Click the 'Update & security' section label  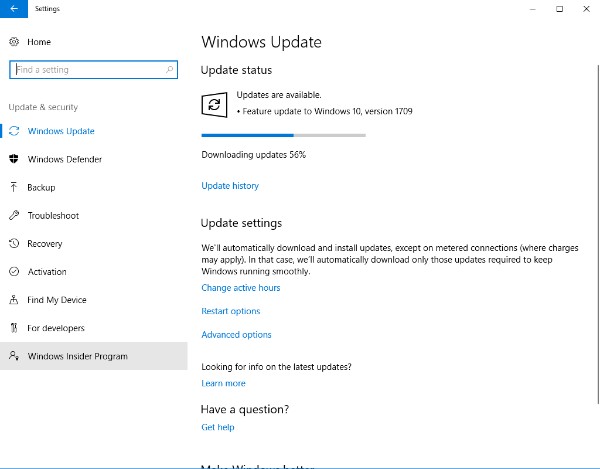pyautogui.click(x=43, y=107)
